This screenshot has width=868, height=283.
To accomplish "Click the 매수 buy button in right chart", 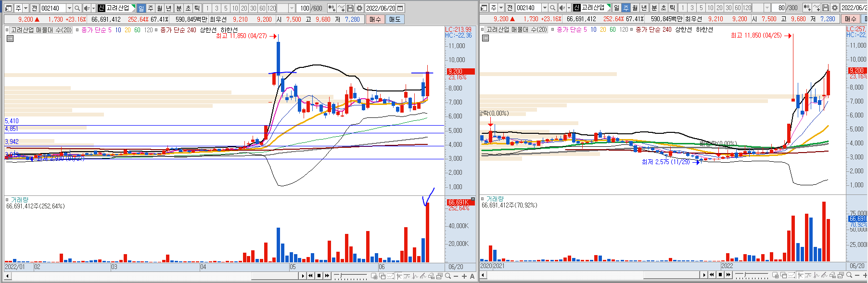I will click(x=850, y=19).
